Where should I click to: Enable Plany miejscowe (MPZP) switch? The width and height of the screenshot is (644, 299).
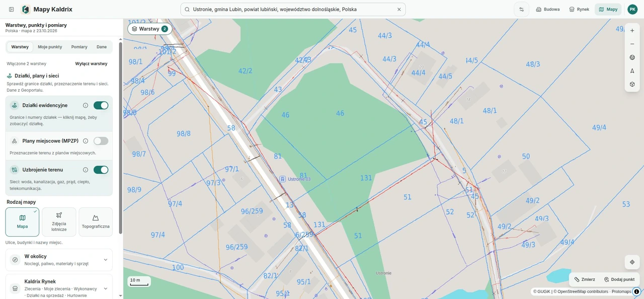[101, 141]
